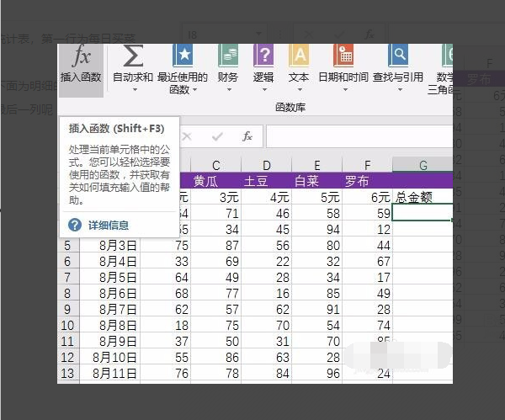505x420 pixels.
Task: Select the 黄瓜 header cell
Action: pyautogui.click(x=210, y=180)
